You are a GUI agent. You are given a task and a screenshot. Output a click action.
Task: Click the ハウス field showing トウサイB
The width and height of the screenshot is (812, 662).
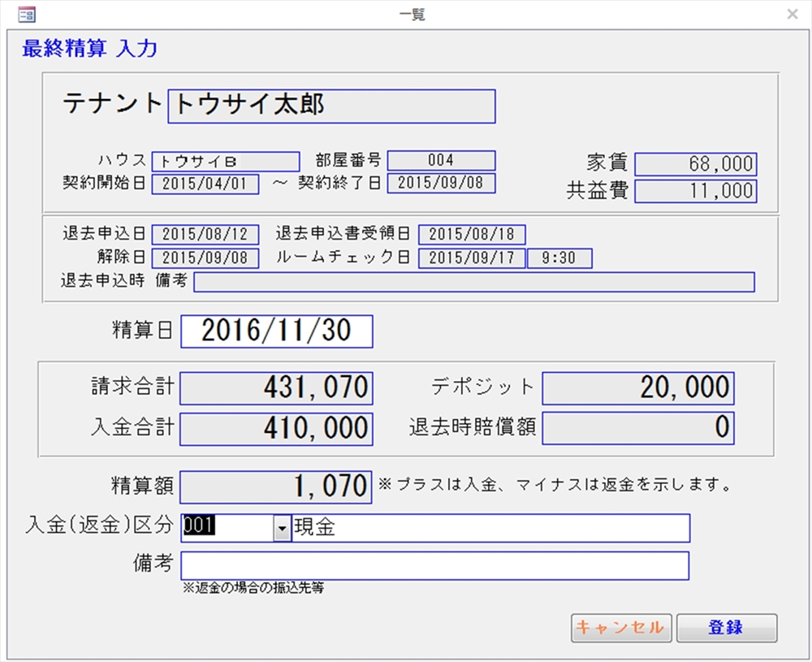pyautogui.click(x=226, y=161)
